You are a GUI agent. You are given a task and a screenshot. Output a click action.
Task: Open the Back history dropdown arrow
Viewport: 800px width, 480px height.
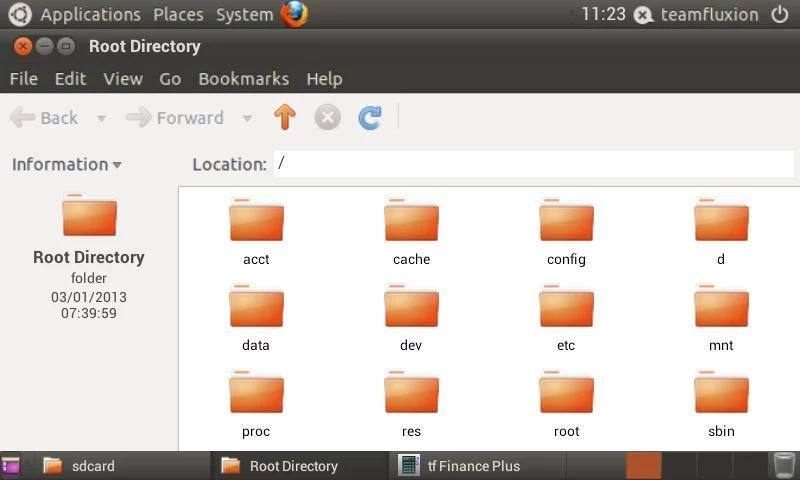coord(101,118)
